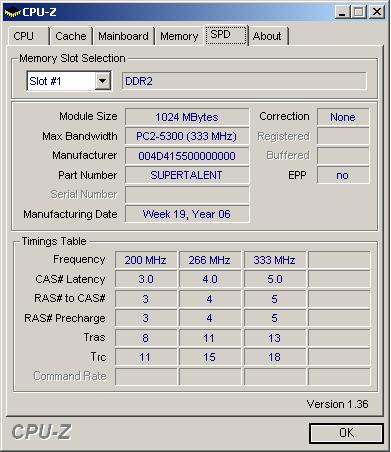Screen dimensions: 391x452
Task: Click the 333 MHz frequency cell
Action: pyautogui.click(x=274, y=260)
